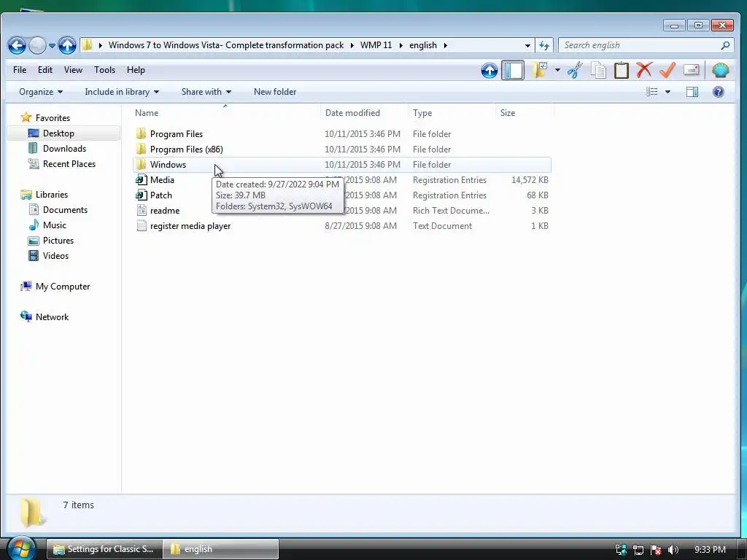This screenshot has height=560, width=747.
Task: Open the Include in library dropdown
Action: [x=122, y=92]
